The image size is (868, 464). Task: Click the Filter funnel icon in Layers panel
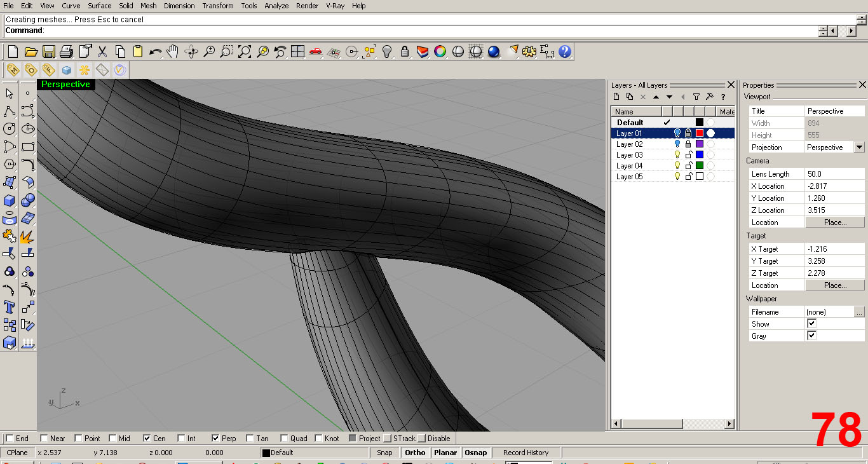tap(696, 97)
